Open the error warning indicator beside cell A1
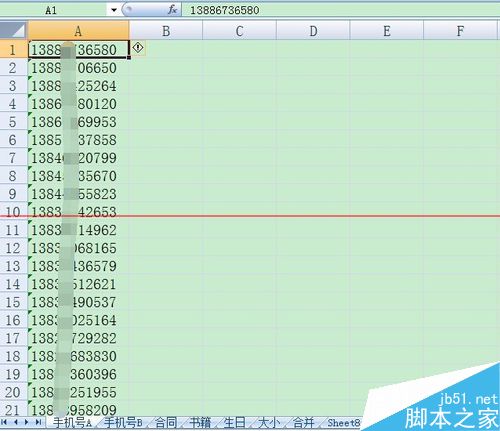This screenshot has width=500, height=431. (138, 48)
